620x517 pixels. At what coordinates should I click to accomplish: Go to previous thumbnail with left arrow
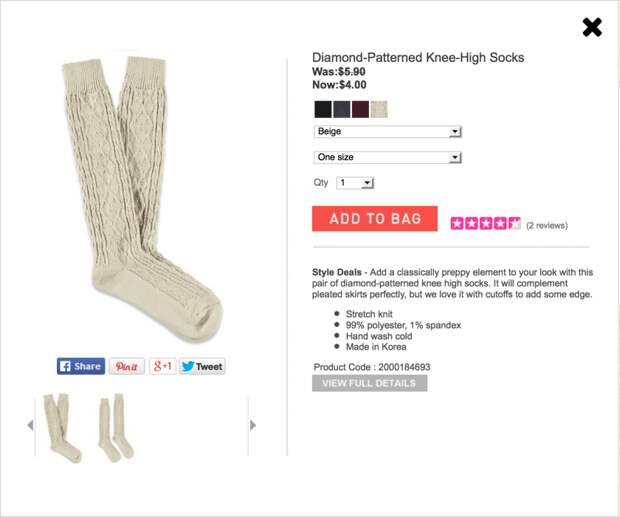point(30,425)
